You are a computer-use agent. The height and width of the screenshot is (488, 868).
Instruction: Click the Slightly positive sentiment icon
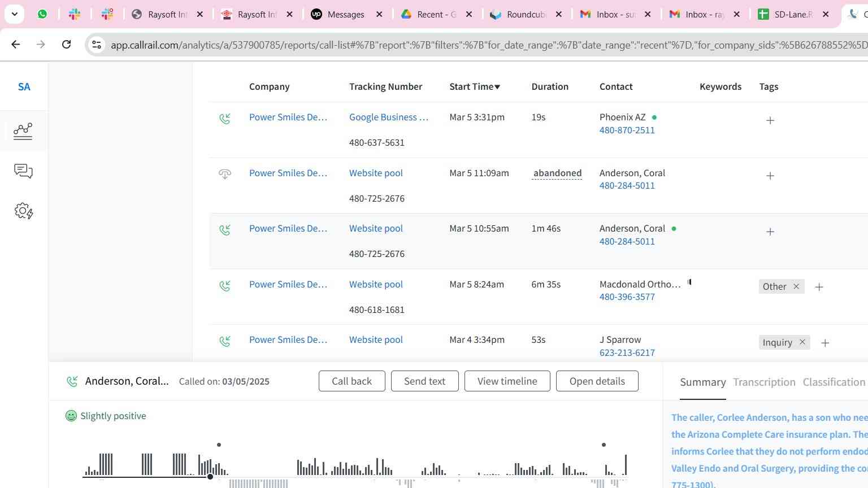[71, 416]
